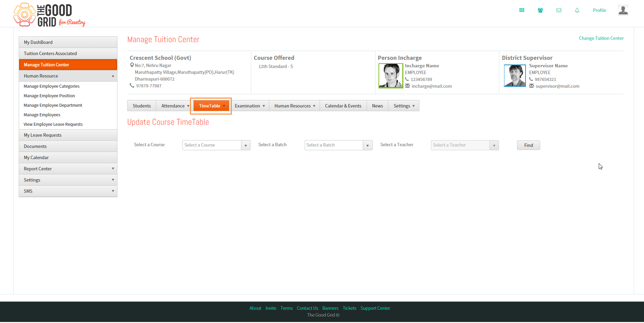Collapse the Human Resource sidebar section
This screenshot has width=644, height=323.
pos(68,76)
